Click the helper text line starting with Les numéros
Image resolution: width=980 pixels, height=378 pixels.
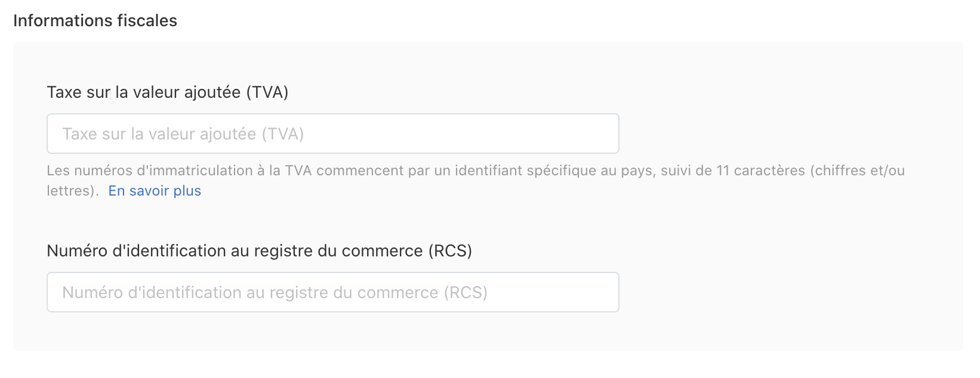476,171
